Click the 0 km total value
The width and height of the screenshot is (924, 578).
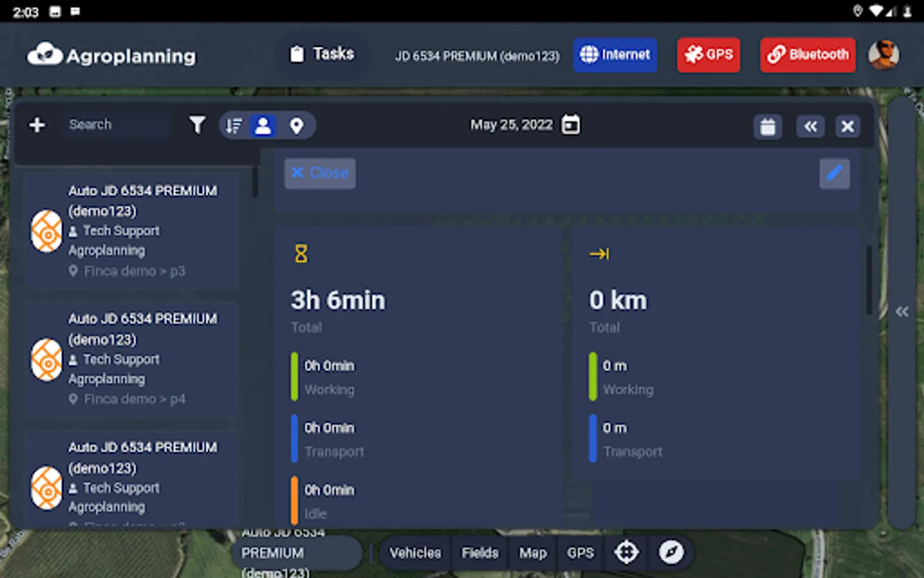[x=618, y=301]
